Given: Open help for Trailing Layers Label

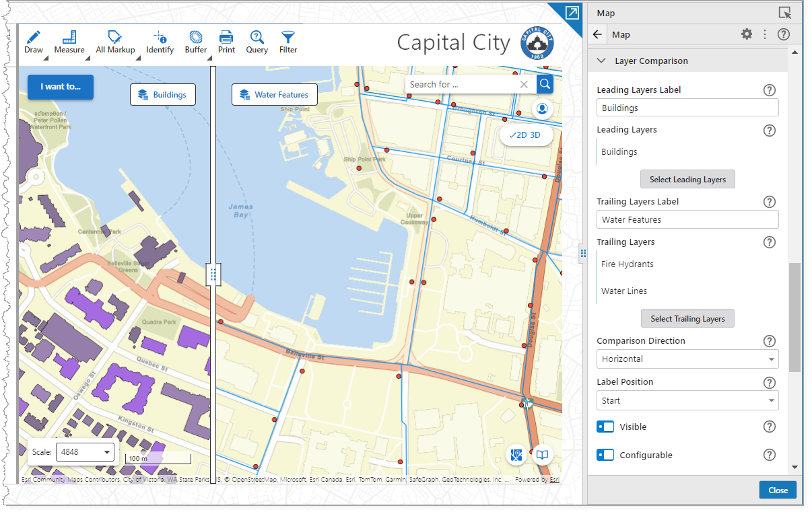Looking at the screenshot, I should (770, 202).
